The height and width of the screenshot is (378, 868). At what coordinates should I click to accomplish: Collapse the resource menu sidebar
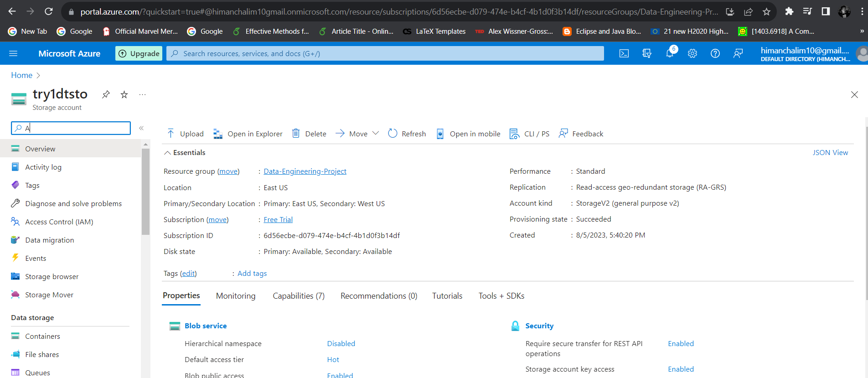[x=141, y=128]
